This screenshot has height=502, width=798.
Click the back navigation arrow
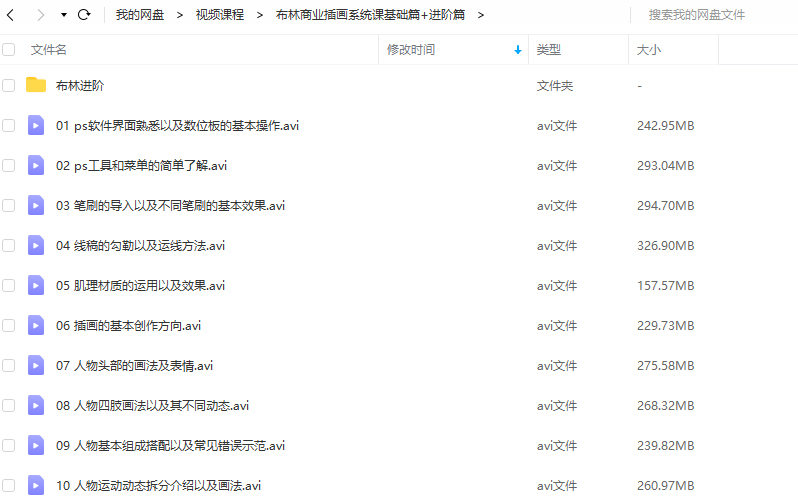12,15
